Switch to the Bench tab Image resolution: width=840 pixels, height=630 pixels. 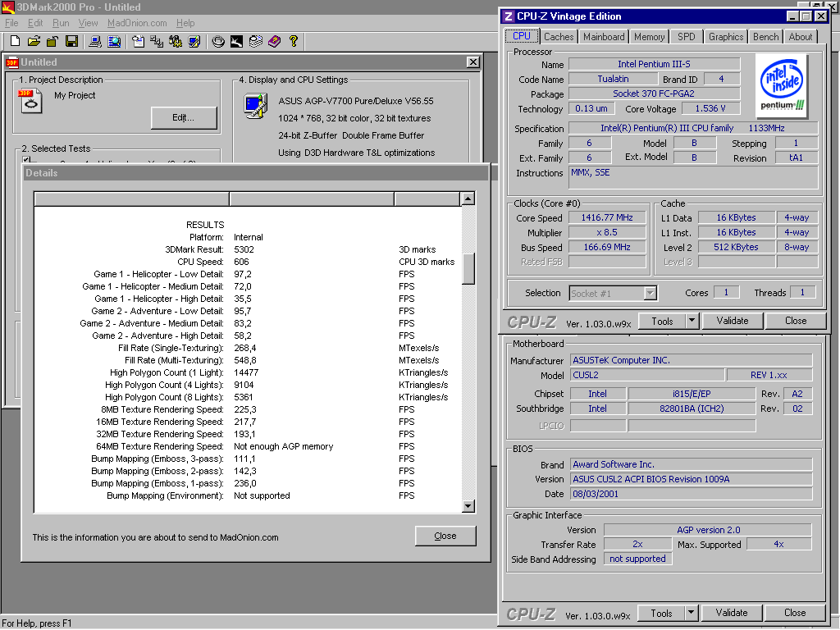(x=765, y=37)
